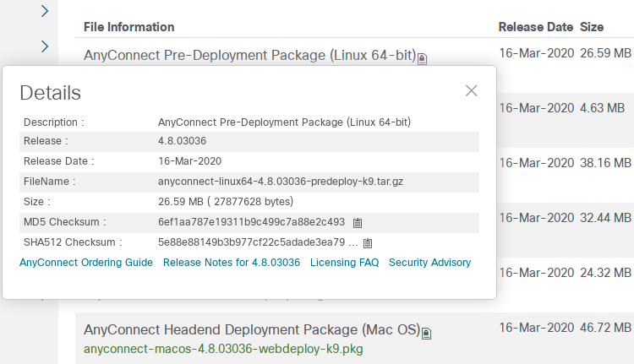Select the MD5 checksum value text
This screenshot has width=634, height=364.
(252, 222)
